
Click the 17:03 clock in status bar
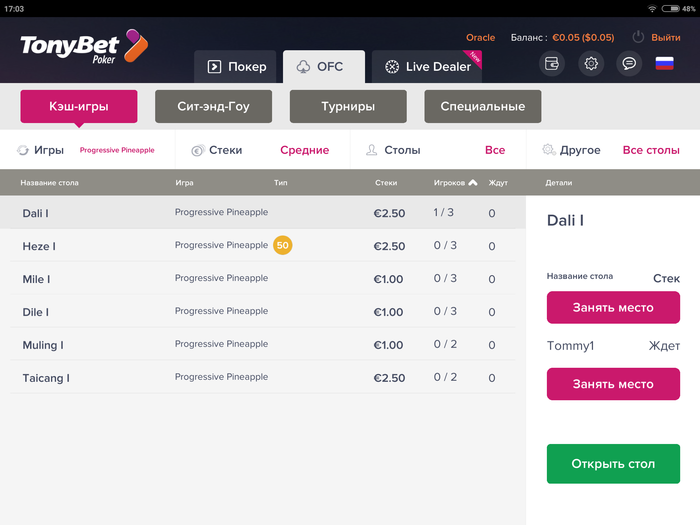[14, 9]
